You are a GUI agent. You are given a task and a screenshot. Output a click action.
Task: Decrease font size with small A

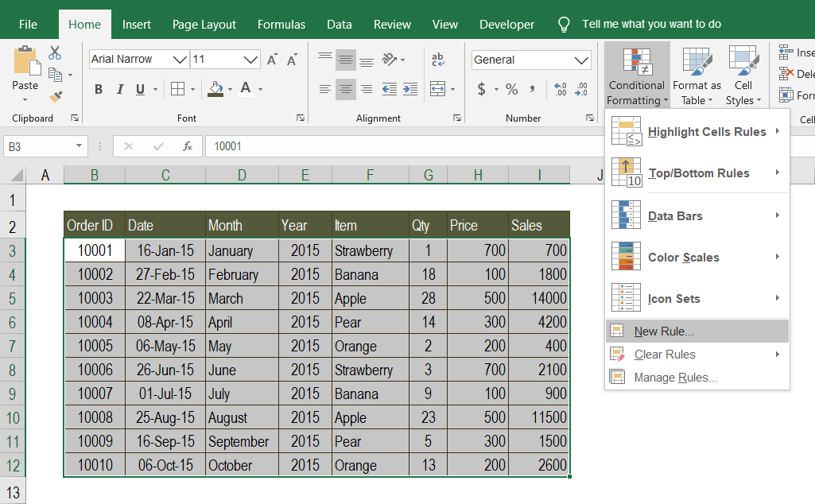click(292, 60)
